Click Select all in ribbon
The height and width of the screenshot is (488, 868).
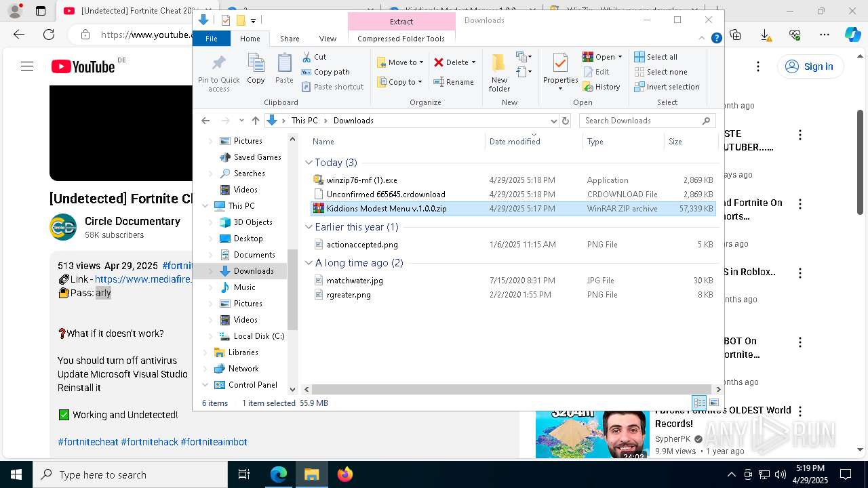[656, 57]
